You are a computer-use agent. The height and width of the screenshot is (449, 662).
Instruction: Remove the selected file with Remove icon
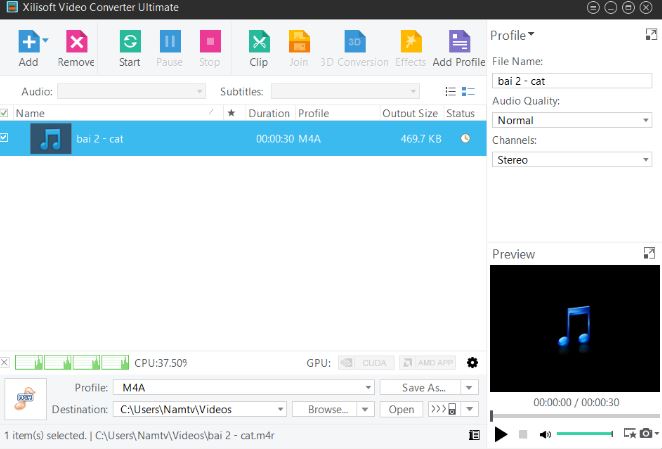pos(76,41)
